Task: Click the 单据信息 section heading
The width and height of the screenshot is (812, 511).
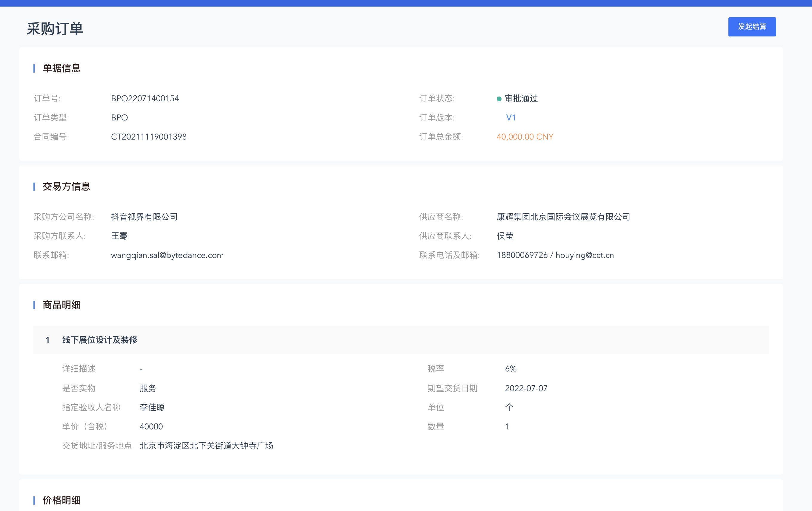Action: [61, 68]
